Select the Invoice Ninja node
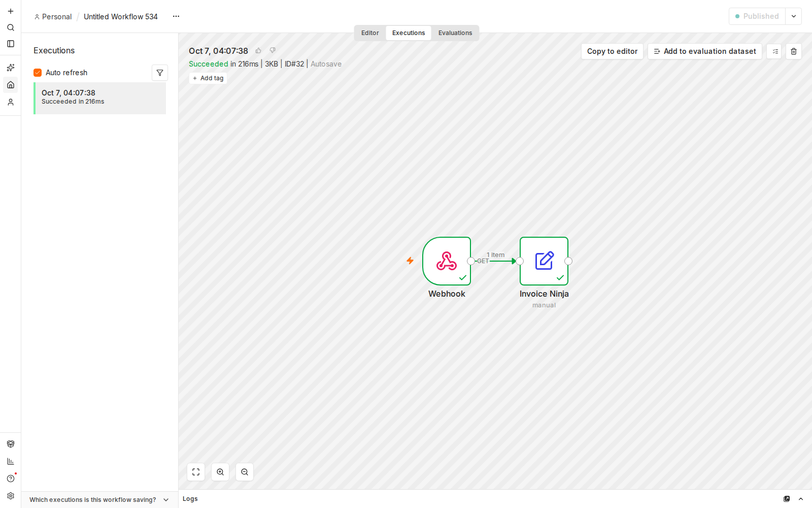 [x=544, y=261]
